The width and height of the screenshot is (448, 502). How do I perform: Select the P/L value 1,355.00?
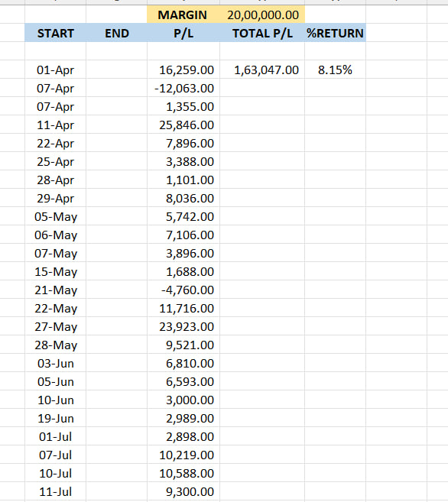tap(183, 106)
